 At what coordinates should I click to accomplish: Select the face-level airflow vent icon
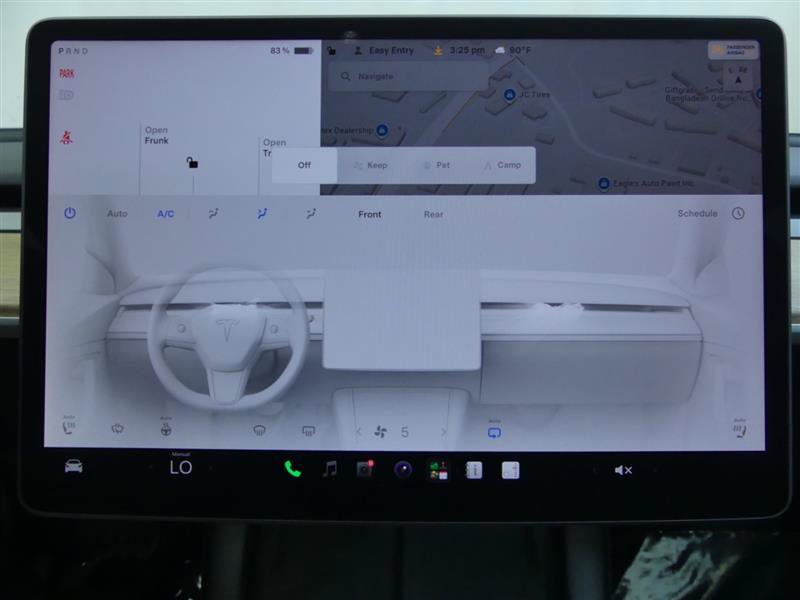coord(213,214)
